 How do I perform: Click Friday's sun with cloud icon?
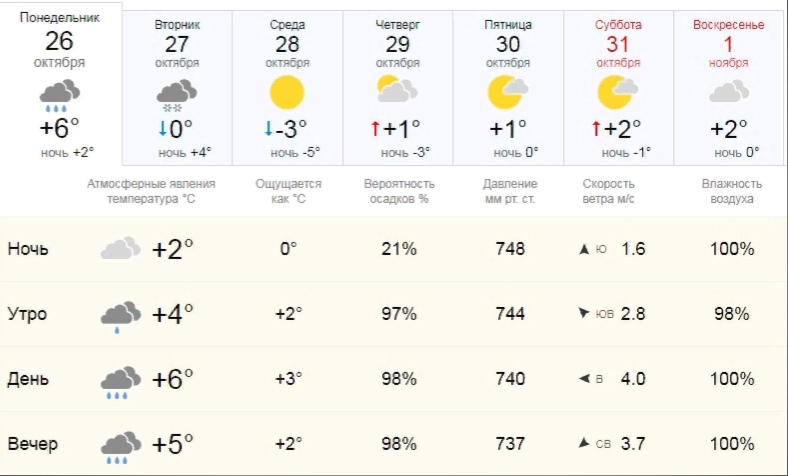tap(508, 92)
